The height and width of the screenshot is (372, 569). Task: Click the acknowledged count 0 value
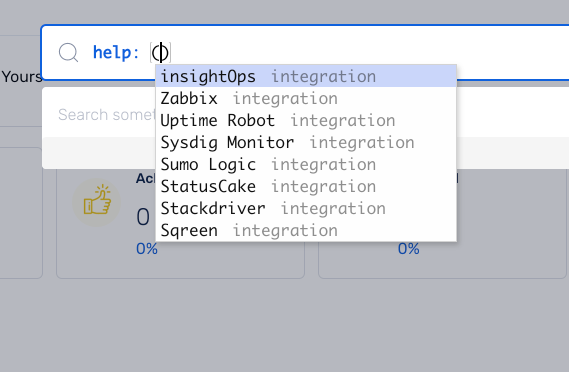tap(143, 217)
